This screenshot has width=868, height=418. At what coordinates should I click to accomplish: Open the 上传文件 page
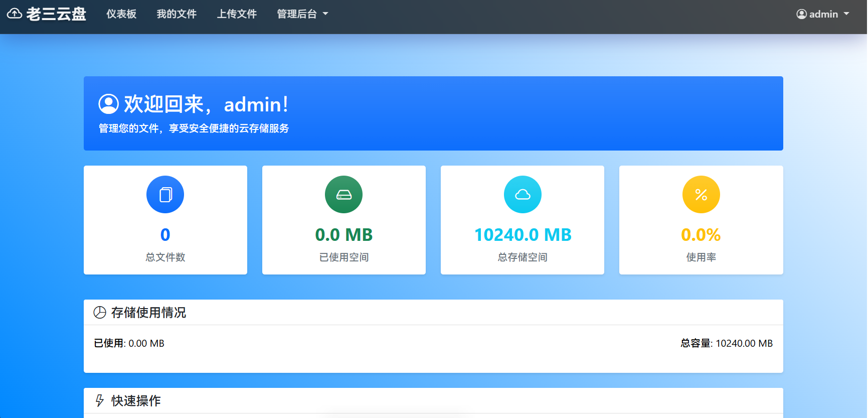click(237, 14)
